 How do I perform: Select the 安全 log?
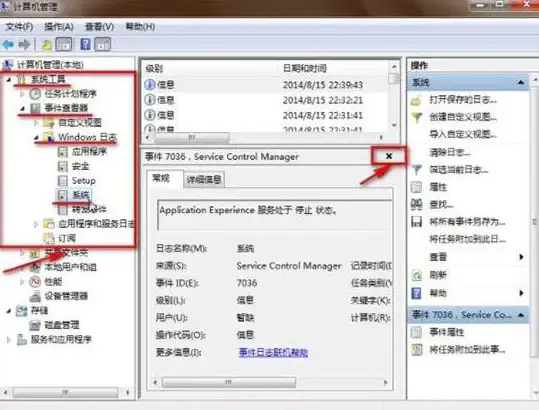81,166
